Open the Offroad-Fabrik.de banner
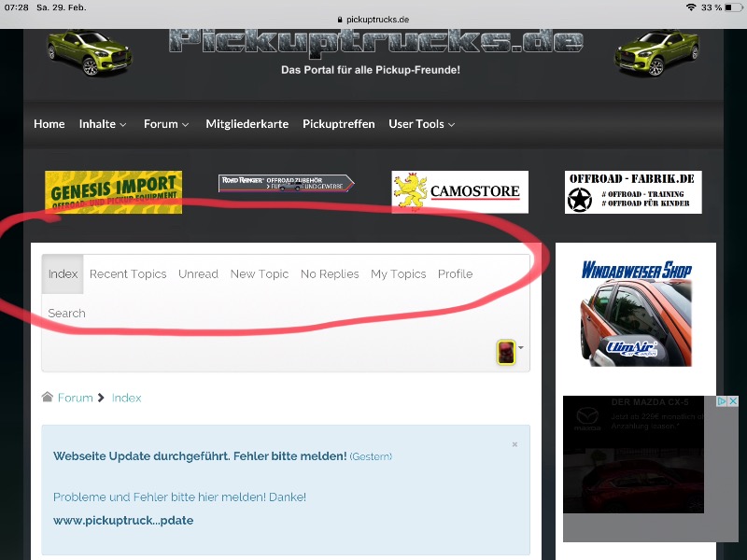The image size is (747, 560). point(632,191)
